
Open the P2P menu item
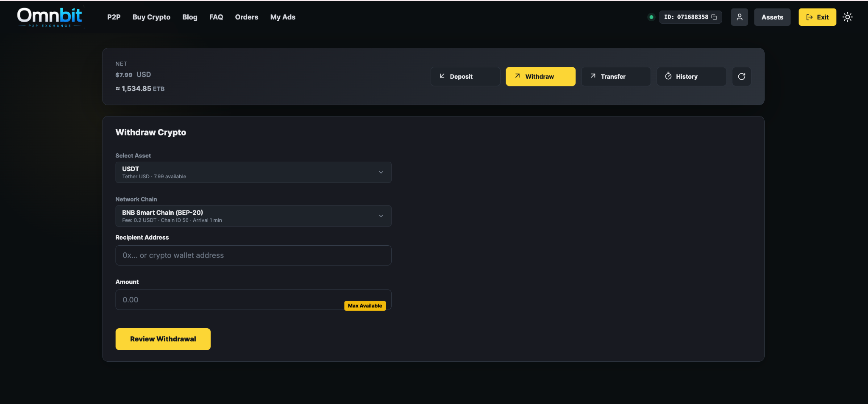(114, 17)
